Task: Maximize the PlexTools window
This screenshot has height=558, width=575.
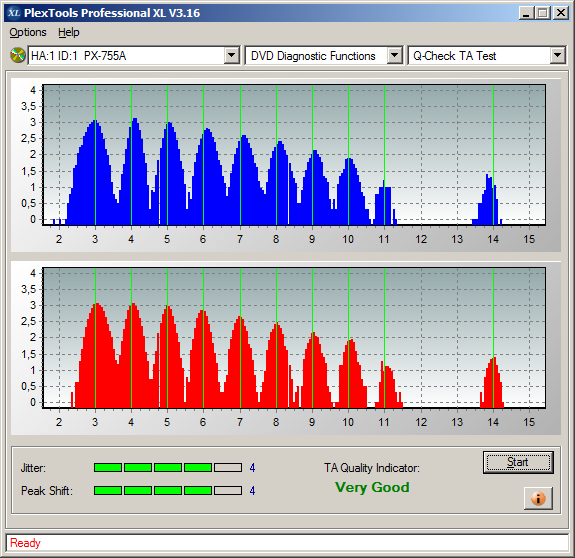Action: click(x=543, y=13)
